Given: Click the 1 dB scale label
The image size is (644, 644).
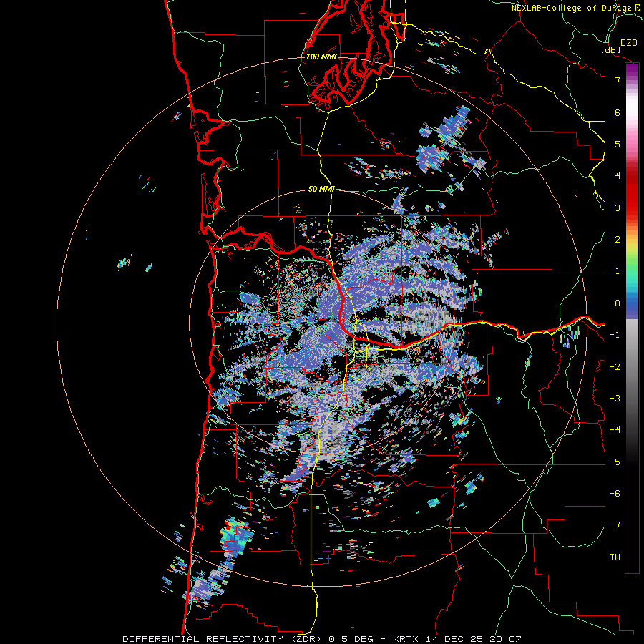Looking at the screenshot, I should [x=618, y=271].
